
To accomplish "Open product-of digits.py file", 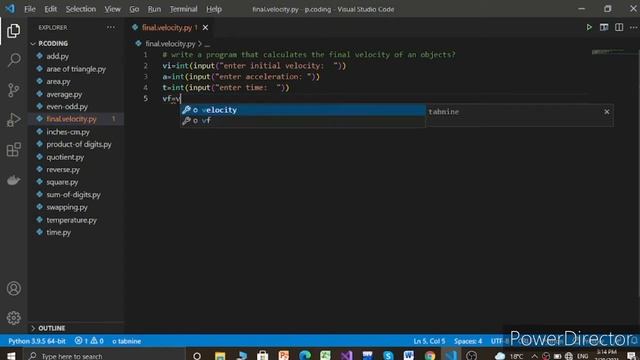I will coord(79,144).
